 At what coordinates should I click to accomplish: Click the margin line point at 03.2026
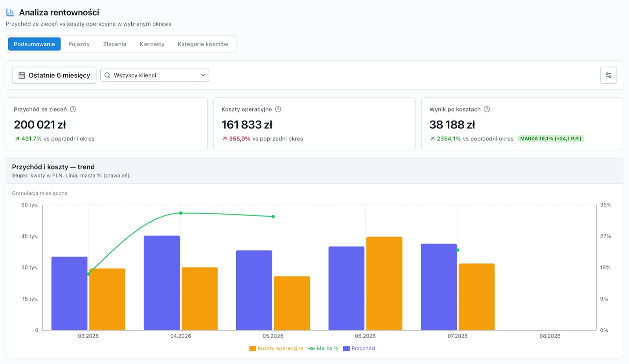pos(88,274)
